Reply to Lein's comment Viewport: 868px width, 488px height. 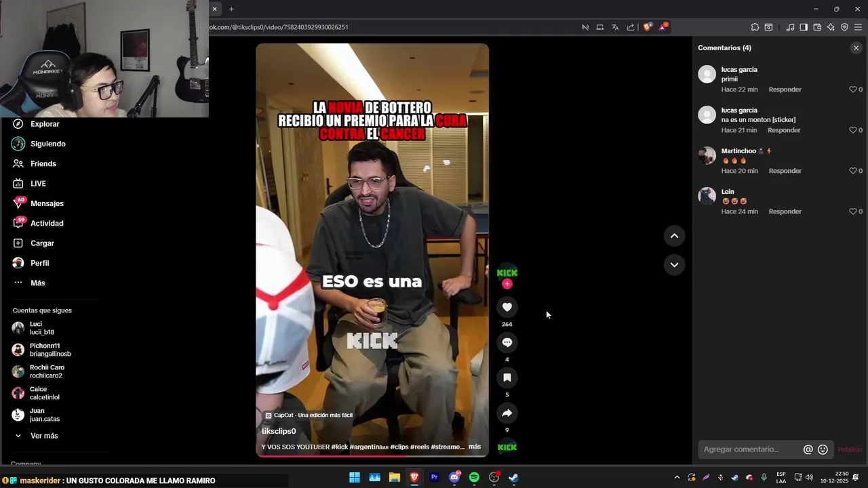pos(785,211)
